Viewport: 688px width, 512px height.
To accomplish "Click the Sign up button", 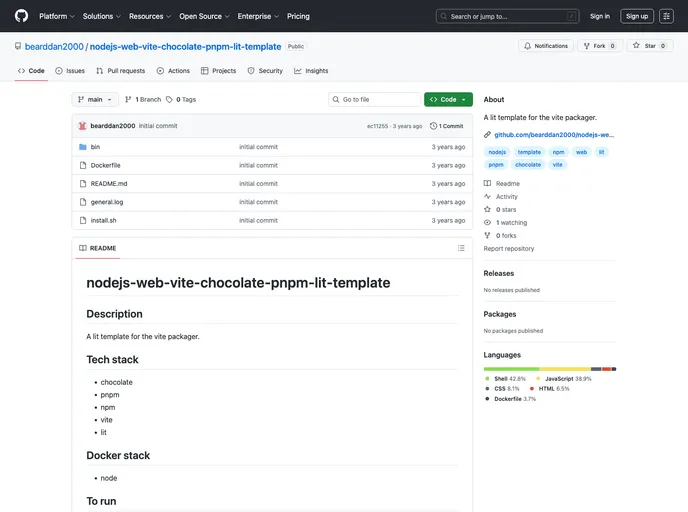I will tap(637, 16).
